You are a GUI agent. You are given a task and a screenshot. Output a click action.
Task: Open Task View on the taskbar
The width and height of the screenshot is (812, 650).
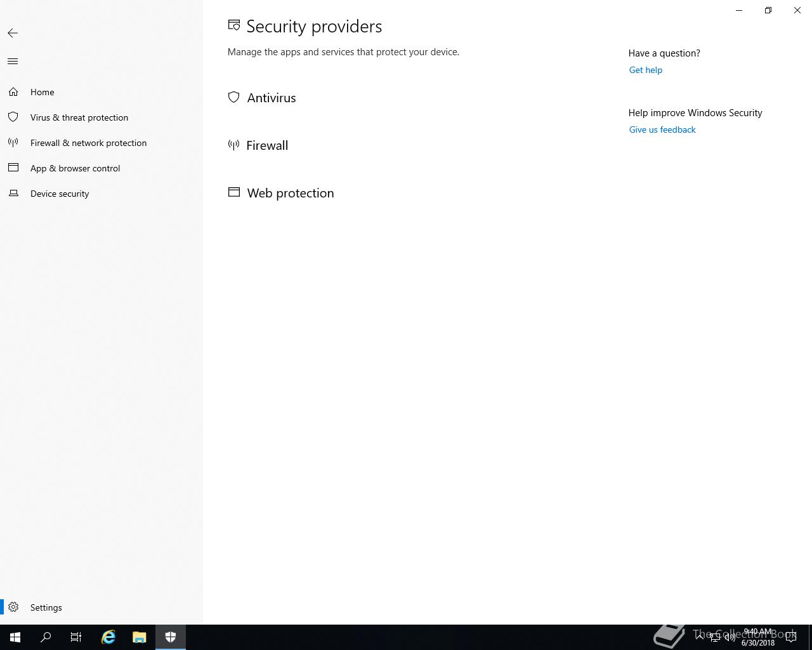[x=76, y=637]
